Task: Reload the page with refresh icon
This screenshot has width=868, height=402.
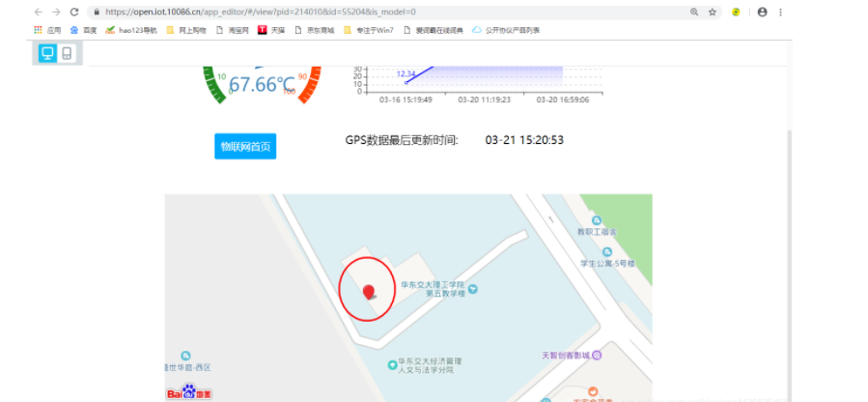Action: tap(74, 12)
